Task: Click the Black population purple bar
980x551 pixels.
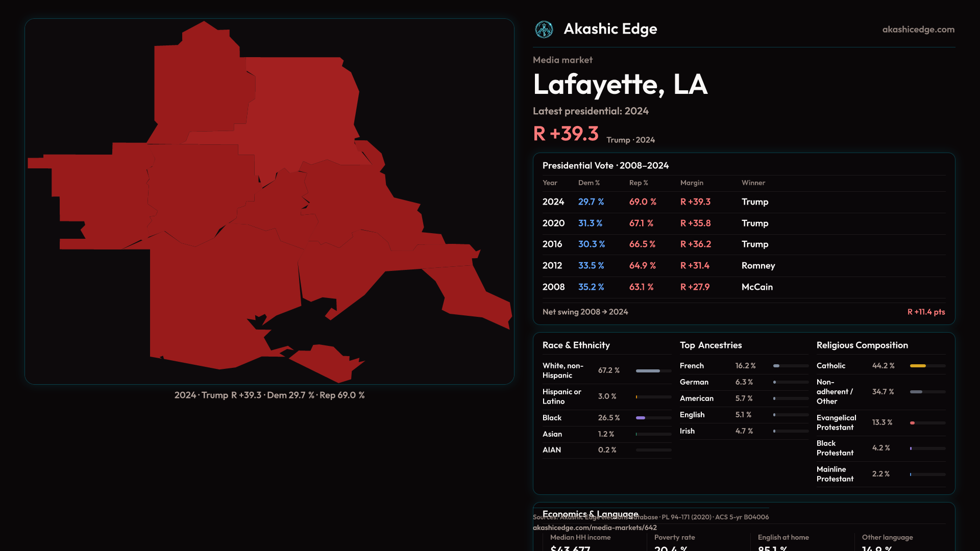Action: point(641,418)
